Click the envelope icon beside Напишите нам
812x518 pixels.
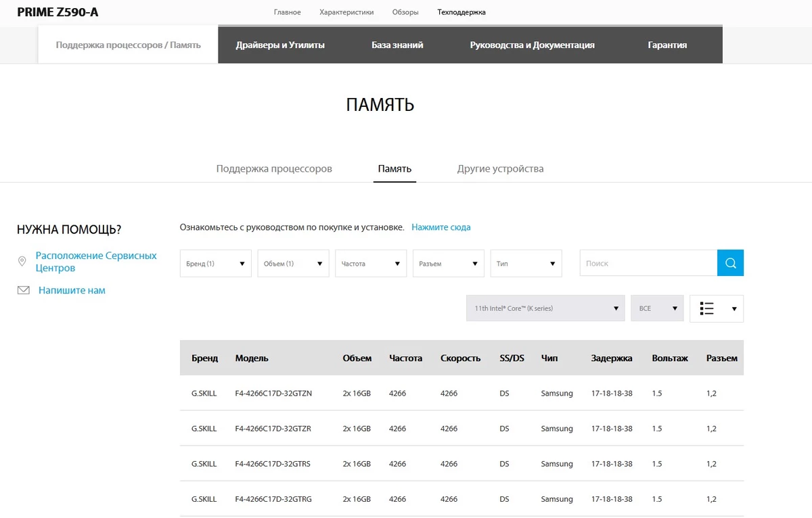[x=24, y=290]
